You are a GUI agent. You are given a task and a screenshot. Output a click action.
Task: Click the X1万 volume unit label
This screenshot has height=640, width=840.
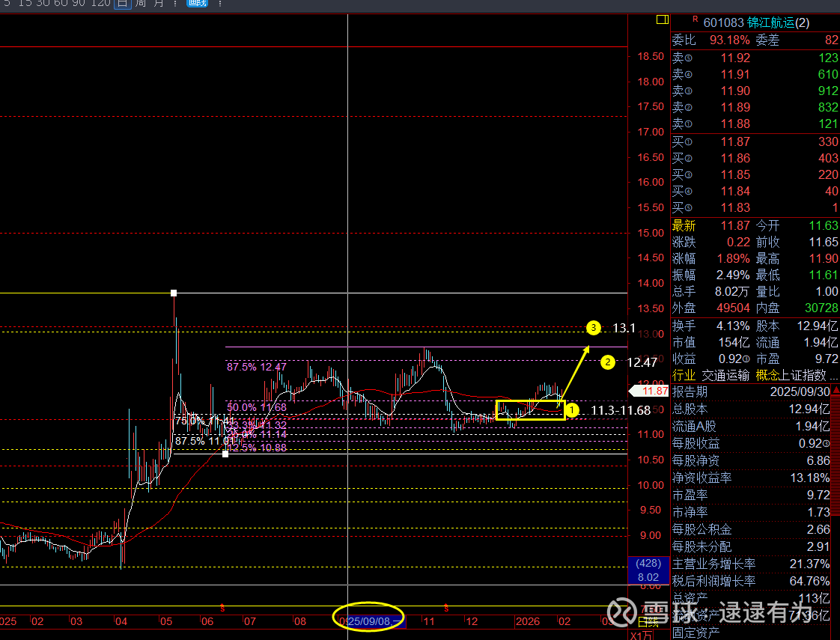pyautogui.click(x=641, y=636)
